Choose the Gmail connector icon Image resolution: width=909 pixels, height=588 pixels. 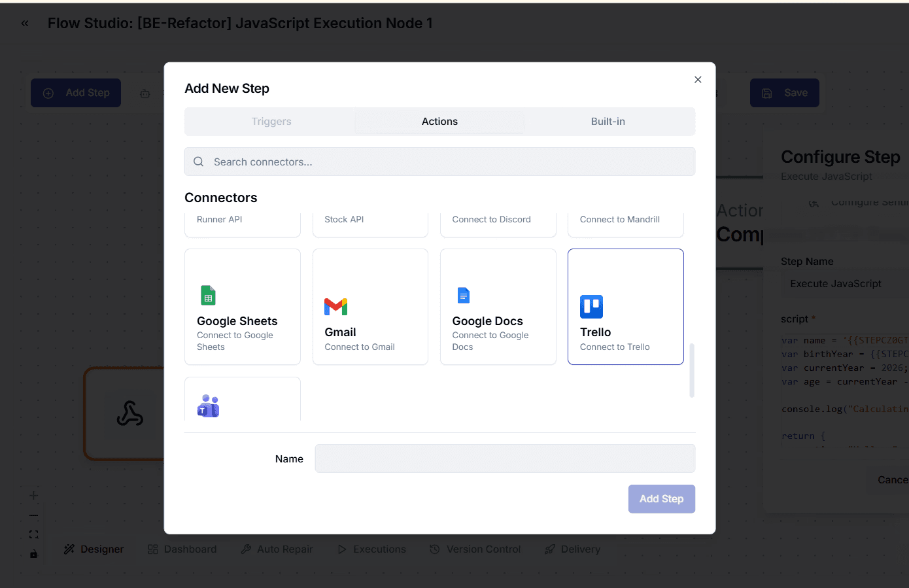pos(336,307)
